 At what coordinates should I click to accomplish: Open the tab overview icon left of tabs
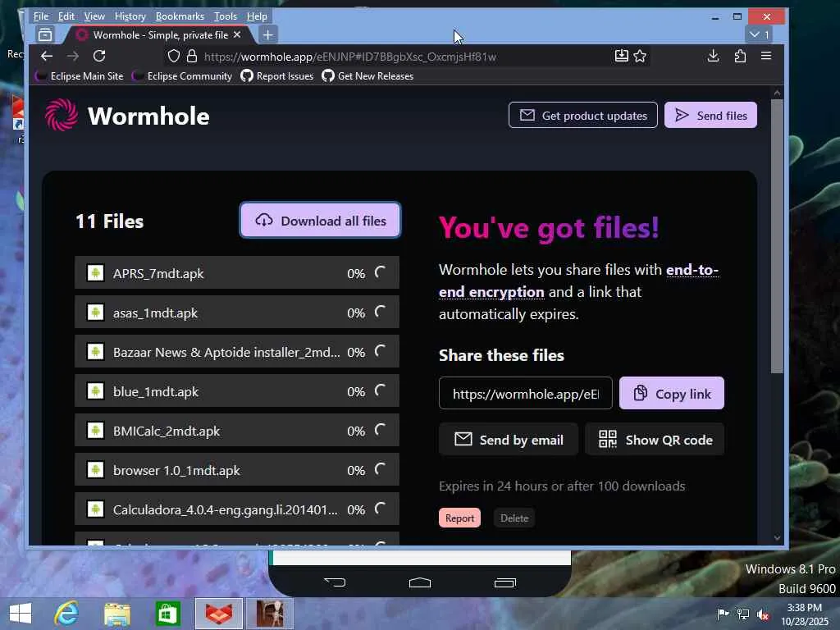[x=46, y=34]
